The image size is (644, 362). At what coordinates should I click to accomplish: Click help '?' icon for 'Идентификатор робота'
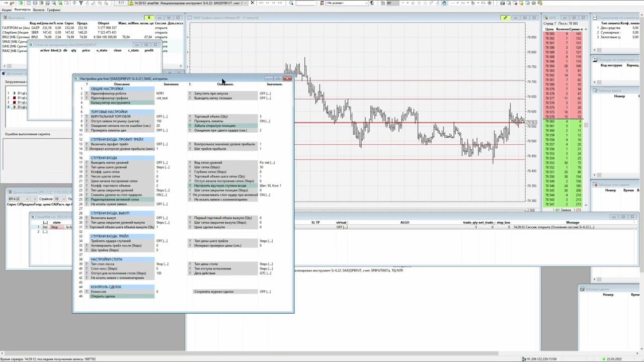tap(87, 94)
